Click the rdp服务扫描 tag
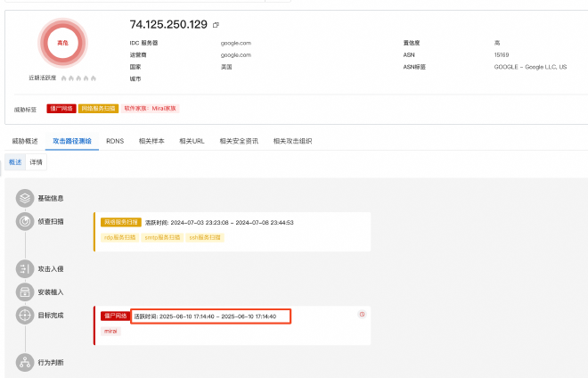 coord(120,237)
